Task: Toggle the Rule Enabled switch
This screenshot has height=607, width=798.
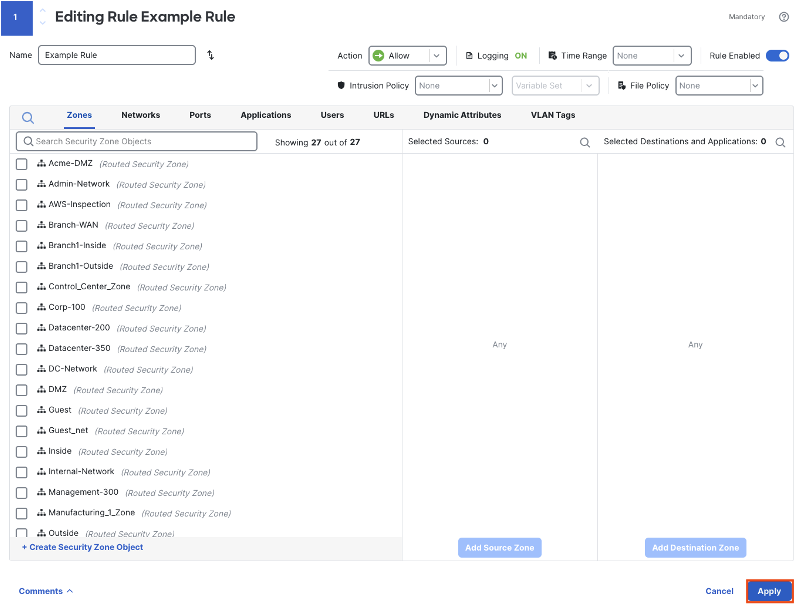Action: (x=778, y=55)
